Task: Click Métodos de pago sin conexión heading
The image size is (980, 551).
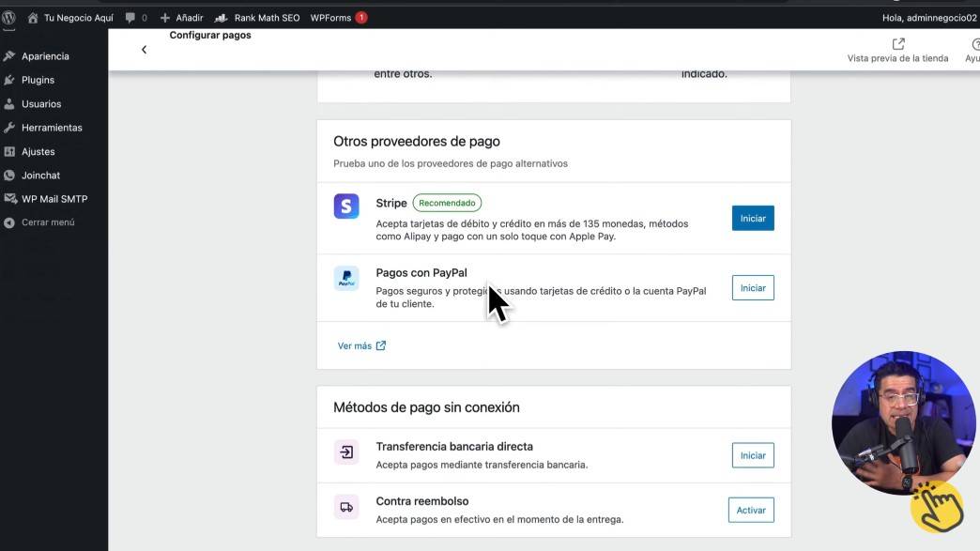Action: tap(426, 407)
